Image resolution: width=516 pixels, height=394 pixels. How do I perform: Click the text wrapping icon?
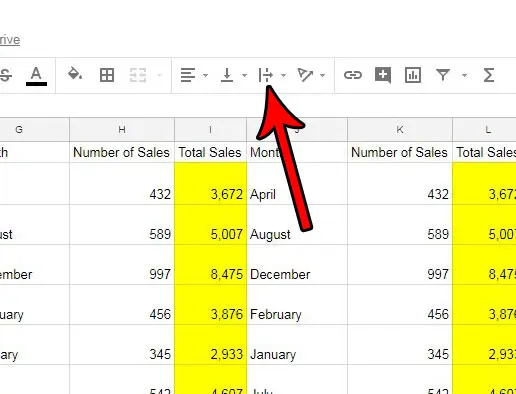pos(266,75)
